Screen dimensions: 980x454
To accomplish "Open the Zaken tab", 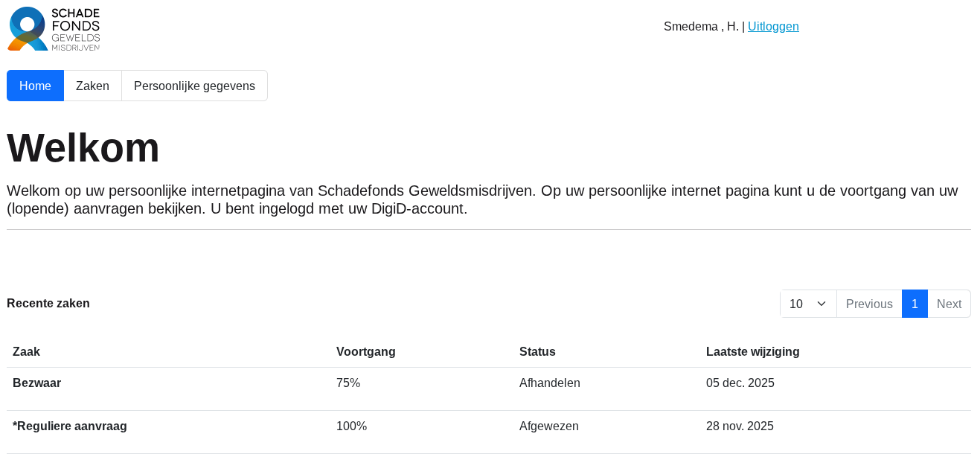I will click(92, 86).
